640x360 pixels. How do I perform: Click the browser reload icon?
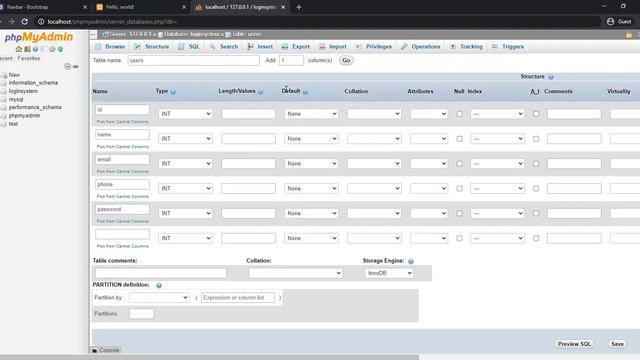pyautogui.click(x=24, y=22)
